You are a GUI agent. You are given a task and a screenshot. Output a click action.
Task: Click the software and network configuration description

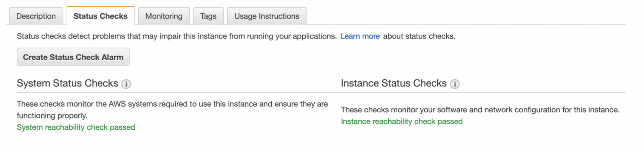click(x=480, y=110)
